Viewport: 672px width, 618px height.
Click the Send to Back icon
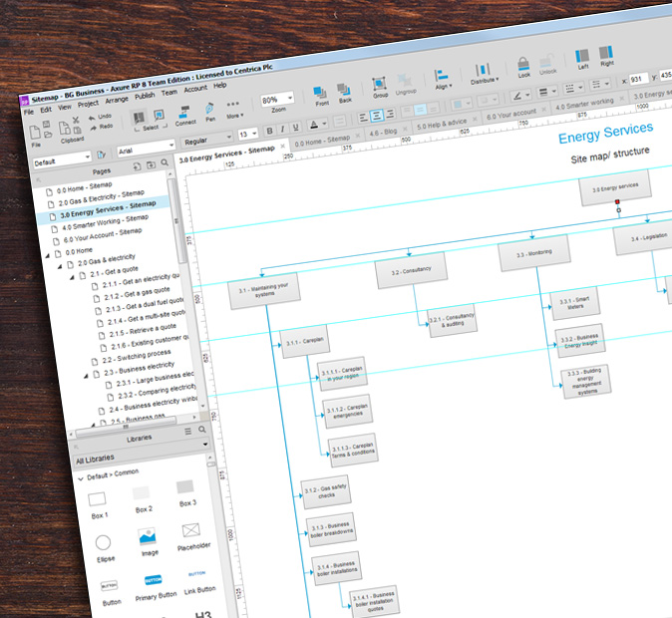coord(344,90)
